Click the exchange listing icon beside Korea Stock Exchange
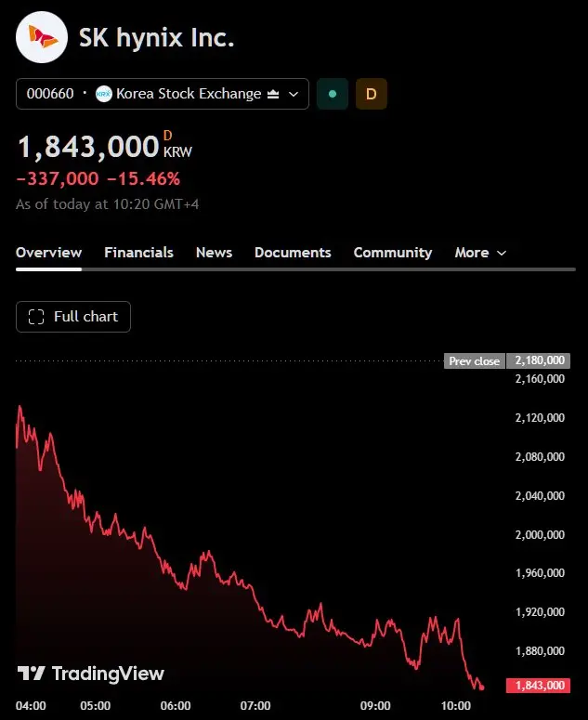Screen dimensions: 588x720 click(x=273, y=94)
